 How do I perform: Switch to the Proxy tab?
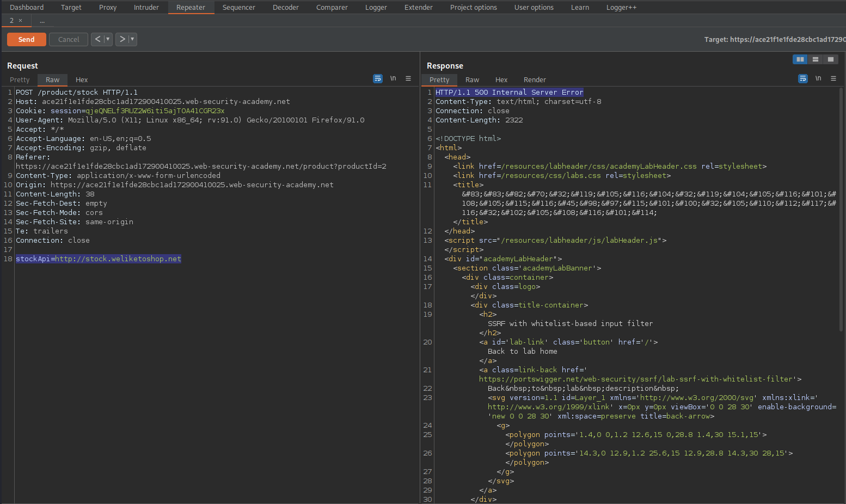[108, 7]
